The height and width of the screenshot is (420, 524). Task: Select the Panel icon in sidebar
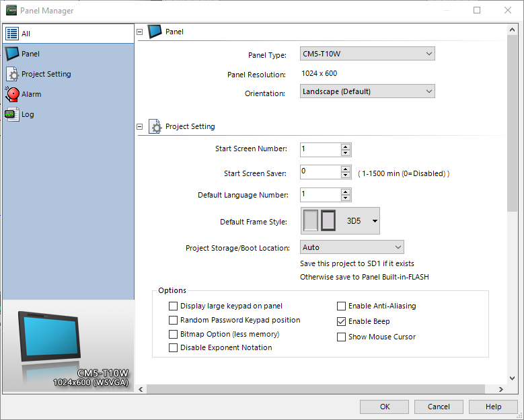[x=12, y=54]
